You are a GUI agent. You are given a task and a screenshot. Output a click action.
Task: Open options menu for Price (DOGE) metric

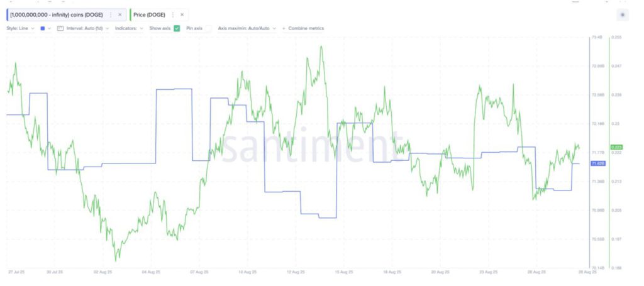(173, 14)
